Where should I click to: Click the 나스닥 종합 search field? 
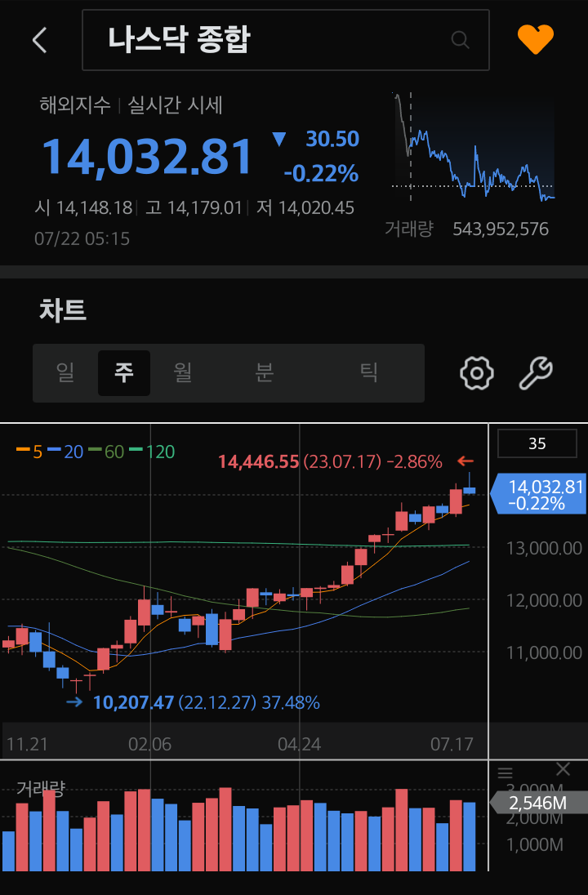click(x=286, y=40)
